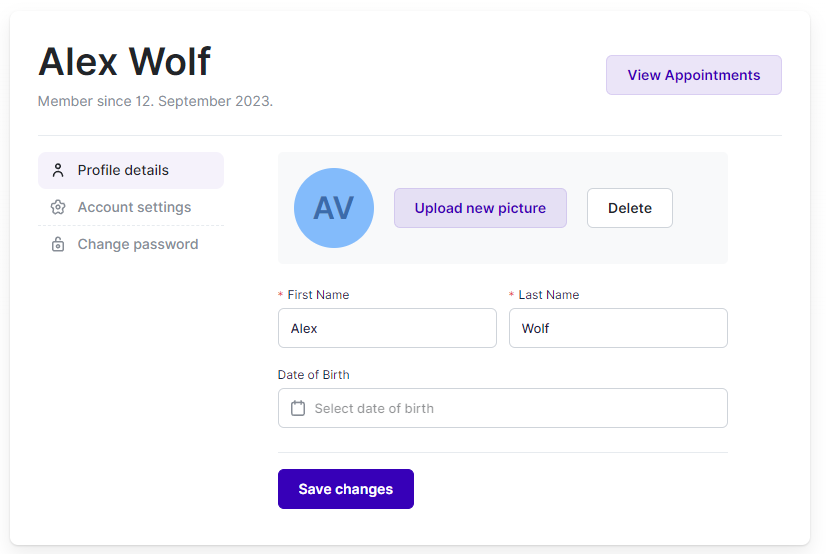Click the Member since 12. September 2023 text
This screenshot has height=554, width=826.
[x=155, y=101]
